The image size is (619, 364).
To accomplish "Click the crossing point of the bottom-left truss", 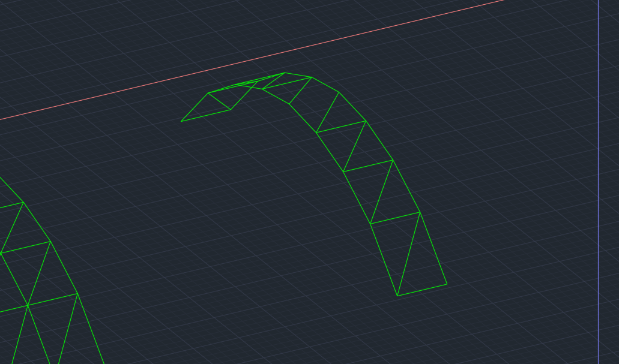I will (29, 304).
